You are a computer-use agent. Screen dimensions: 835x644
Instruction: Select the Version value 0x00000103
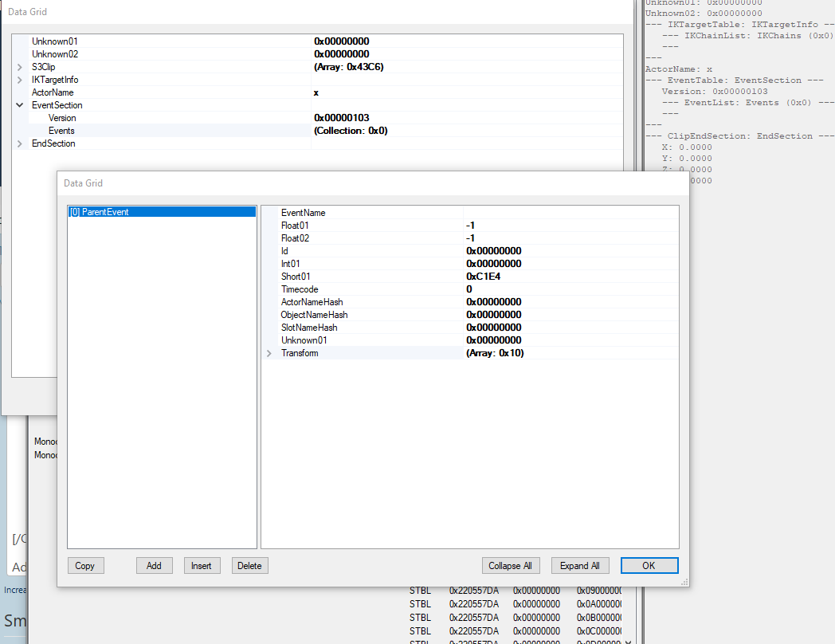click(341, 118)
